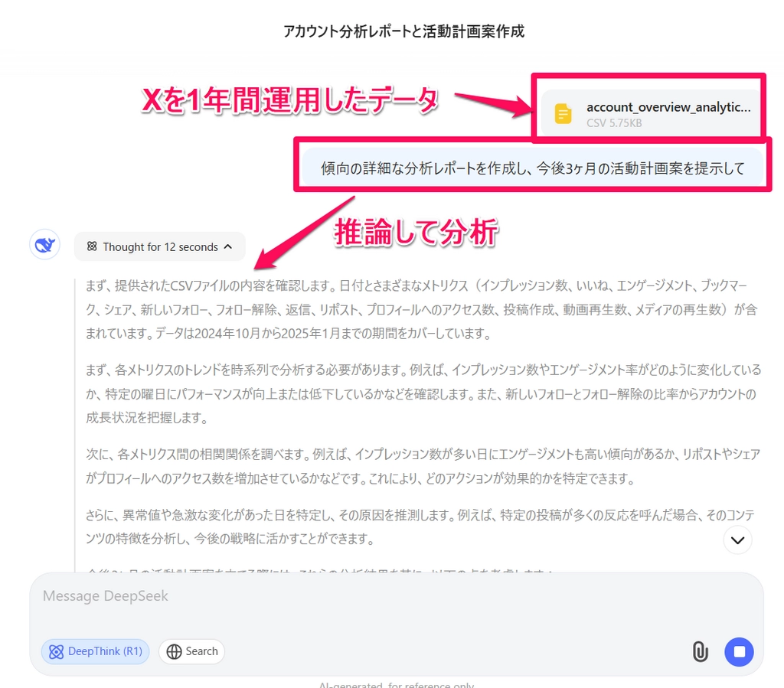Click the user message 傾向の詳細な分析レポートを作成し
The image size is (784, 688).
(x=533, y=168)
